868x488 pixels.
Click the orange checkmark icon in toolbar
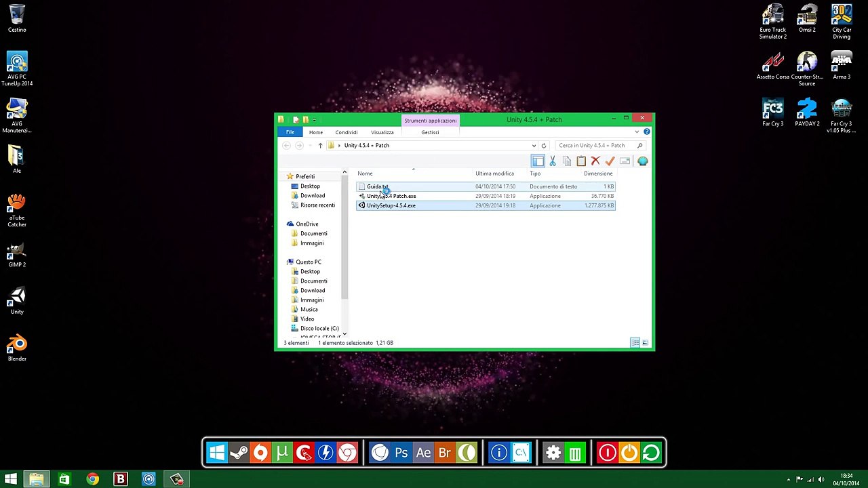(610, 161)
